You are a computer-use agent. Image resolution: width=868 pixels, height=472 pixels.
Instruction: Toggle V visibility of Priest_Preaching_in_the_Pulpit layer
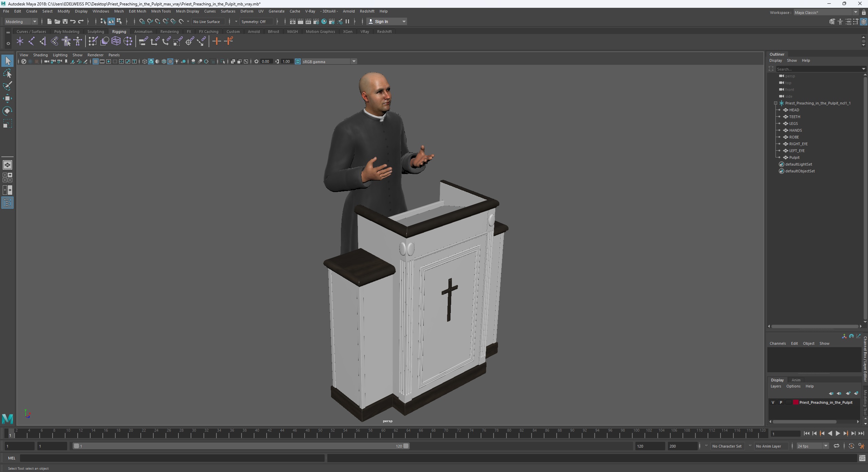point(773,402)
